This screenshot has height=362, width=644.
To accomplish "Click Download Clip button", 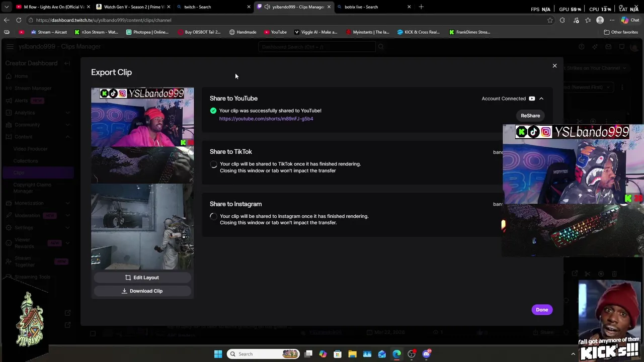I will (142, 291).
